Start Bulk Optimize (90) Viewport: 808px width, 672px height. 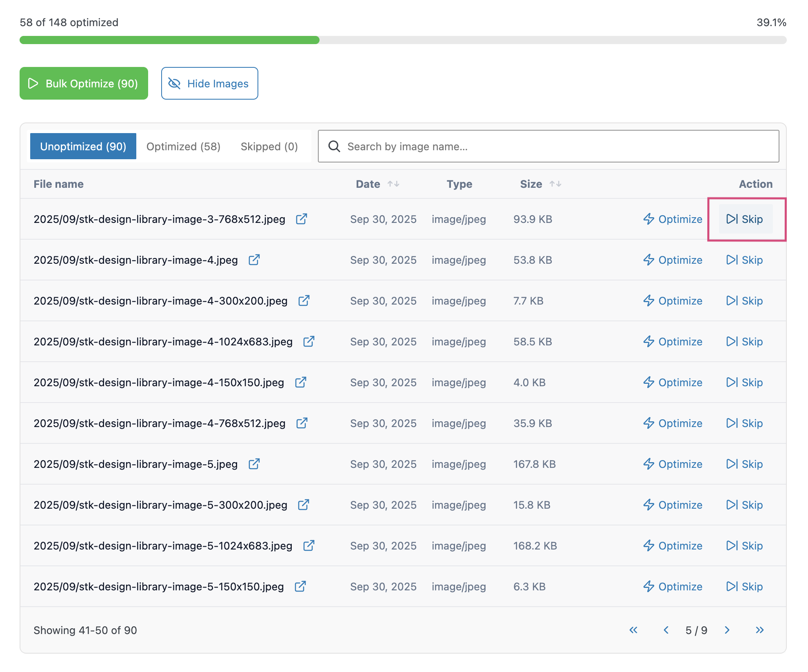[x=84, y=84]
